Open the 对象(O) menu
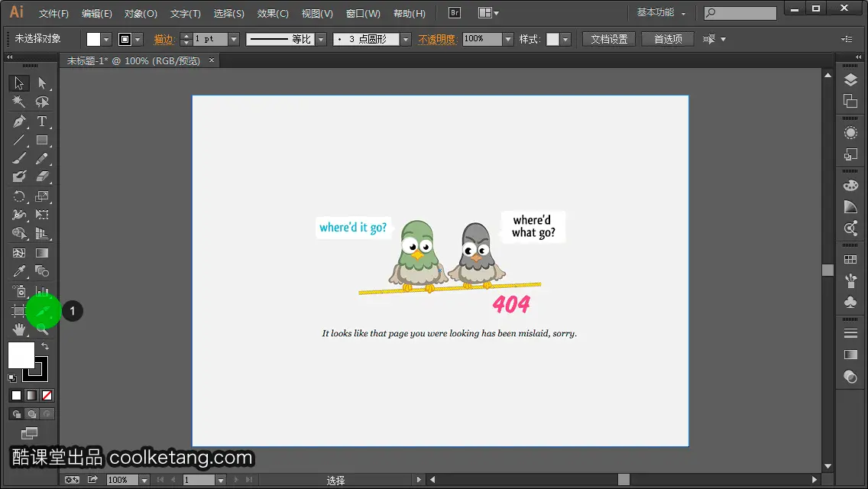 coord(141,13)
